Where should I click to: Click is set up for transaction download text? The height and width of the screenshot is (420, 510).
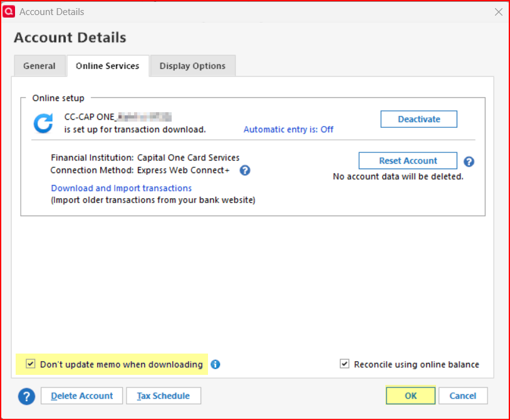click(135, 130)
